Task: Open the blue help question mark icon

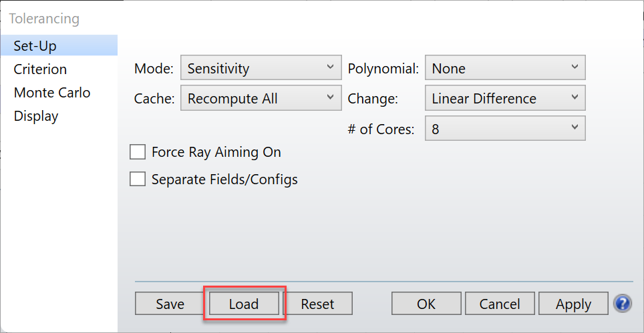Action: pyautogui.click(x=622, y=304)
